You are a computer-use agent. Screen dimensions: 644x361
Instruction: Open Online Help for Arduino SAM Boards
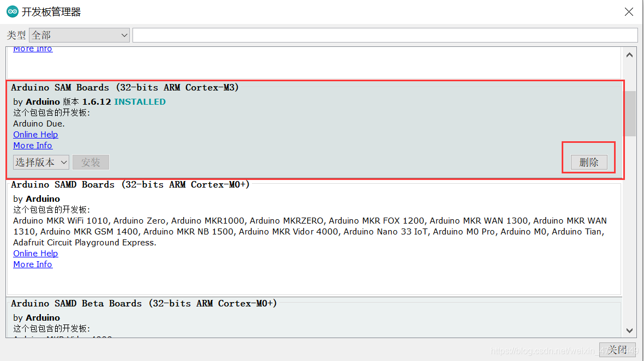click(35, 134)
